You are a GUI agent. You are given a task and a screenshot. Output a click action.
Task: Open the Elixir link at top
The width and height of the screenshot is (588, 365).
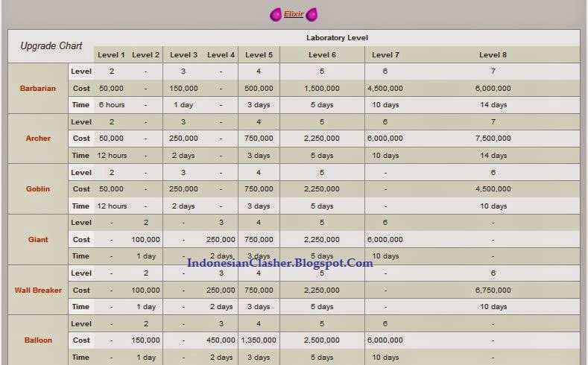[x=293, y=14]
